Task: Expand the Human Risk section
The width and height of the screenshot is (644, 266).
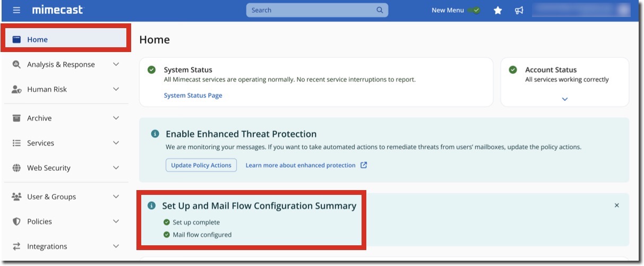Action: click(116, 89)
